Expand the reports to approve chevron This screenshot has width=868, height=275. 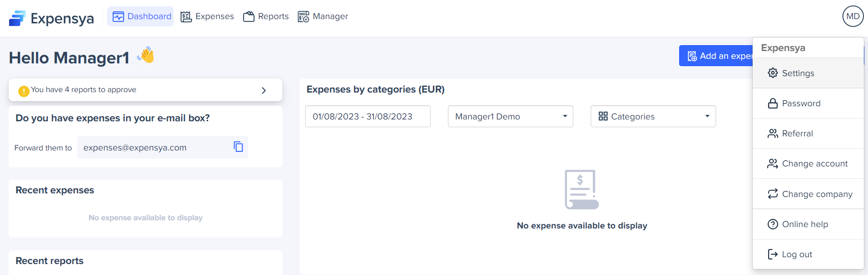click(x=264, y=90)
